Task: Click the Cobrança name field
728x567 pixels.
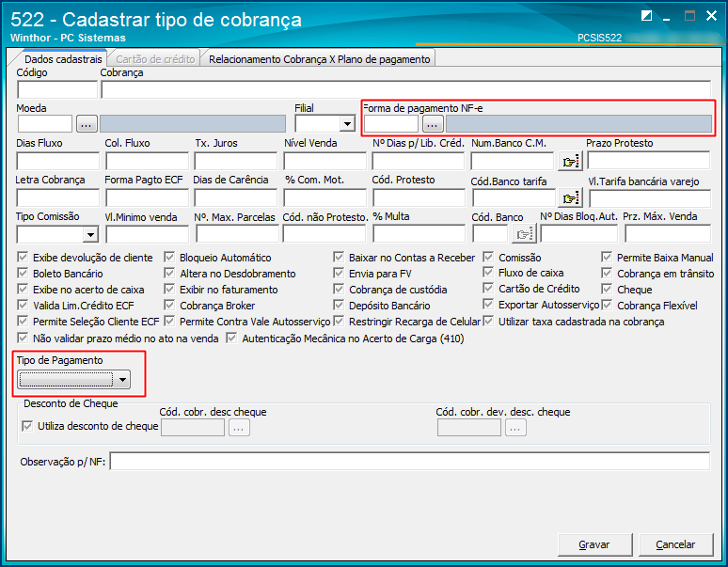Action: coord(405,89)
